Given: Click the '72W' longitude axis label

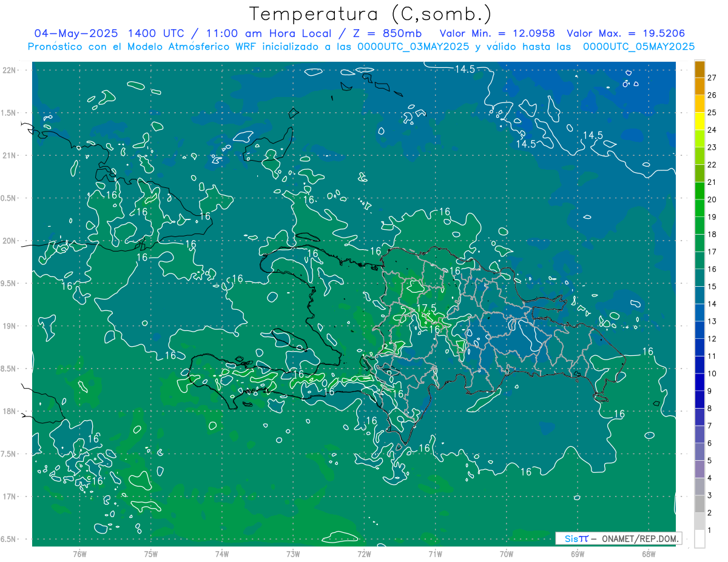Looking at the screenshot, I should pos(364,554).
